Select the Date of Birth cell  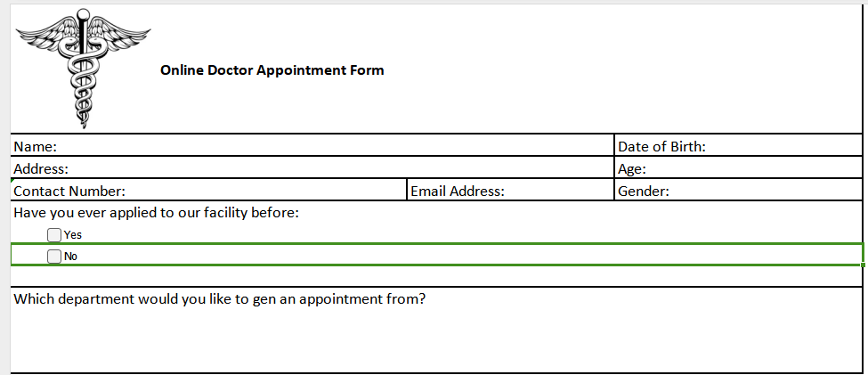(738, 146)
